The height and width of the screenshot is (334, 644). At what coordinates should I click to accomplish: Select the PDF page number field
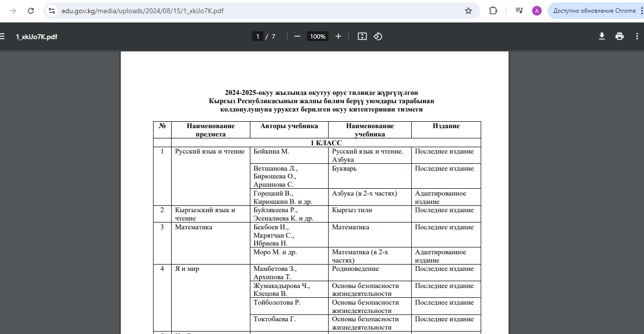tap(258, 36)
